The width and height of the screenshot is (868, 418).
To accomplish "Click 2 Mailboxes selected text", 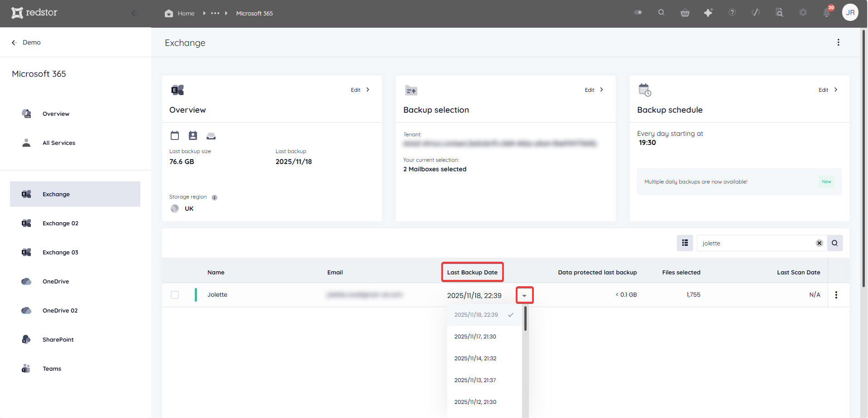I will (435, 169).
